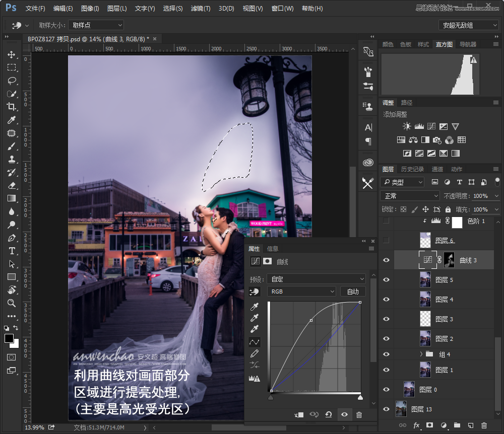Click the black point slider under curve
504x434 pixels.
271,398
